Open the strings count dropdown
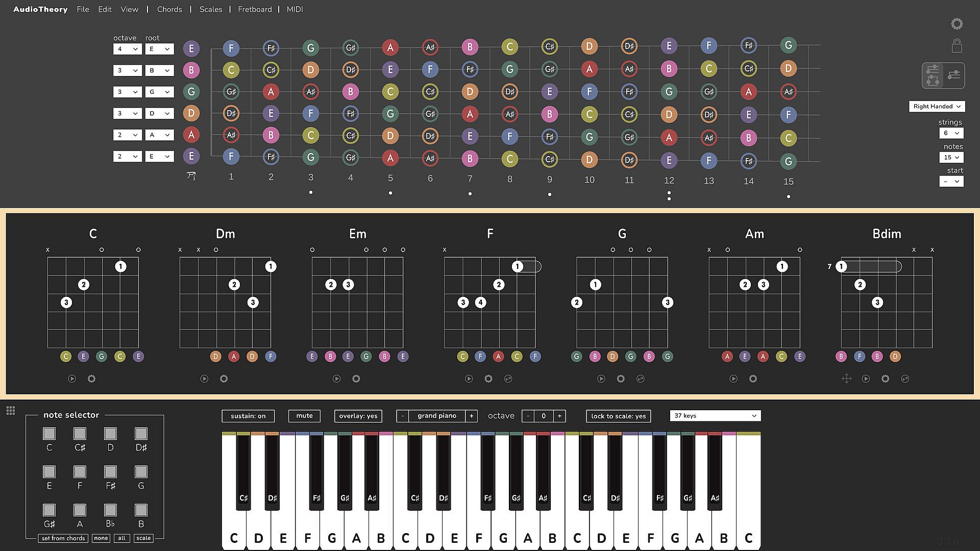 (x=951, y=133)
